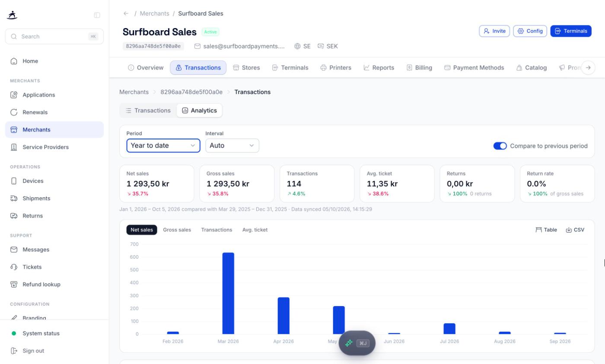Viewport: 605px width, 364px height.
Task: Open the Billing tab
Action: pos(419,68)
